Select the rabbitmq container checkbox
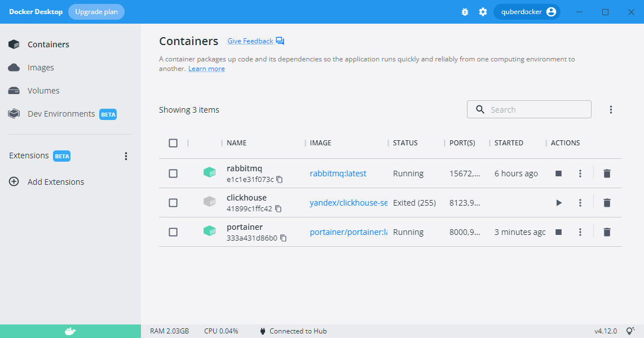Viewport: 644px width, 338px height. pyautogui.click(x=173, y=174)
